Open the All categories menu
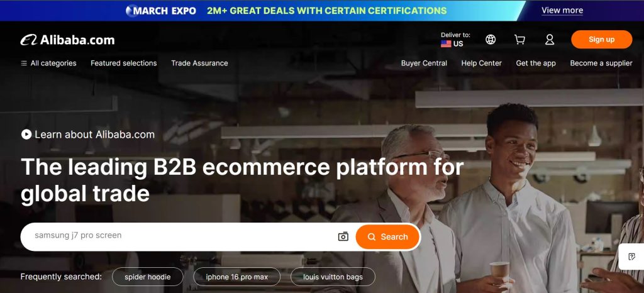 [x=48, y=64]
